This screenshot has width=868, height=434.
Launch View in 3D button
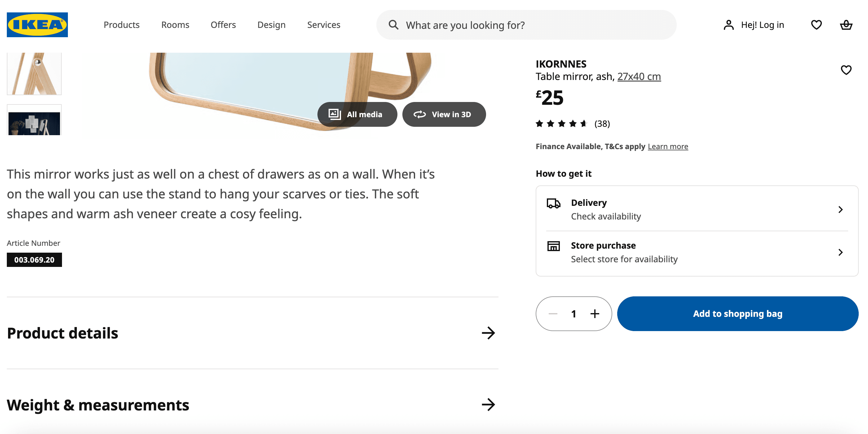[x=444, y=114]
